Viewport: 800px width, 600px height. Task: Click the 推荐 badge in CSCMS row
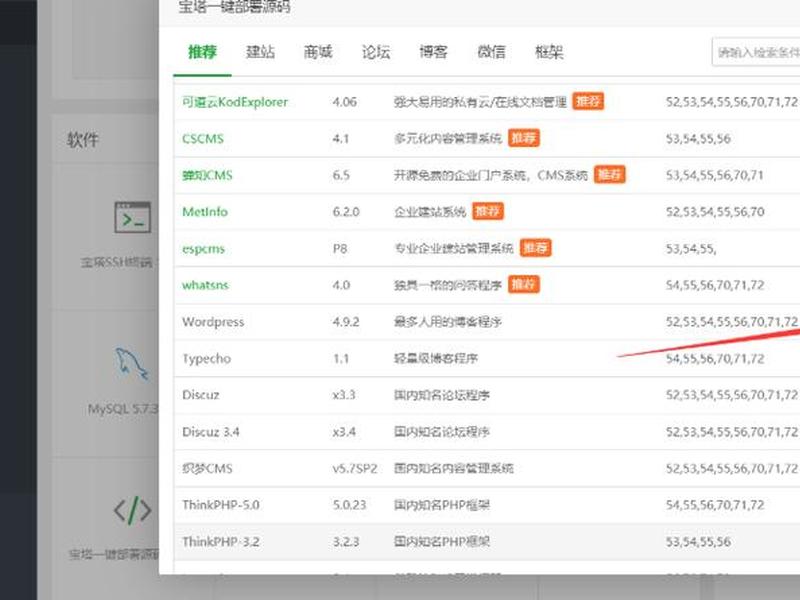click(523, 138)
